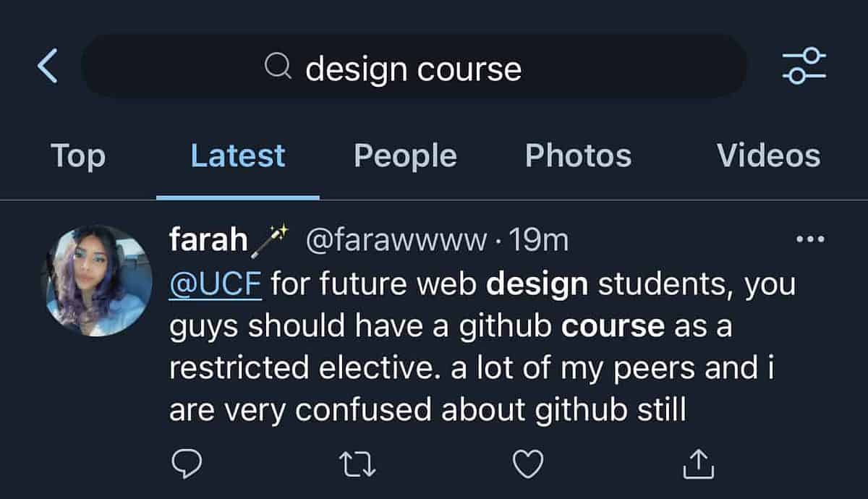868x499 pixels.
Task: Follow the @UCF mention link
Action: [x=215, y=284]
